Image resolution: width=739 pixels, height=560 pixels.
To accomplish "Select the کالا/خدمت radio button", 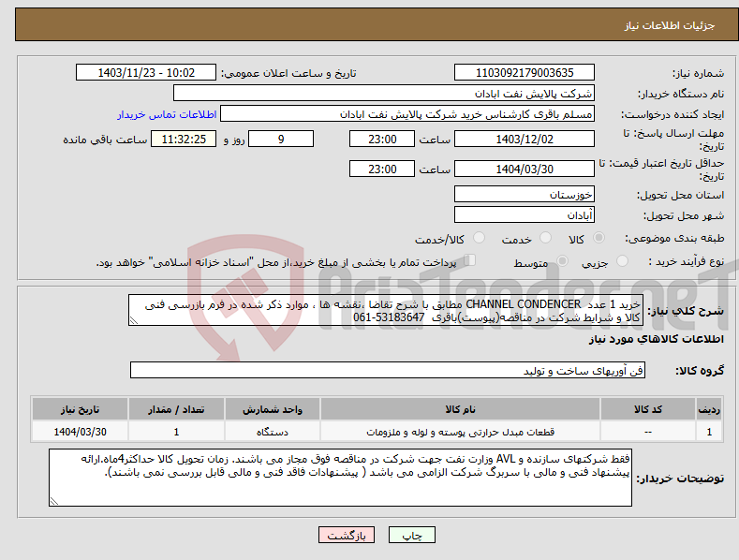I will pos(479,238).
